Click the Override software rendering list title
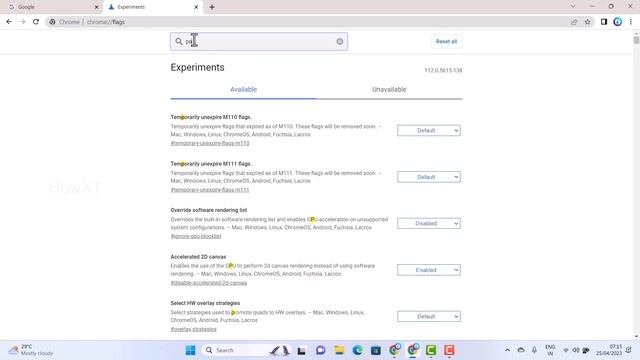This screenshot has width=640, height=360. coord(209,210)
